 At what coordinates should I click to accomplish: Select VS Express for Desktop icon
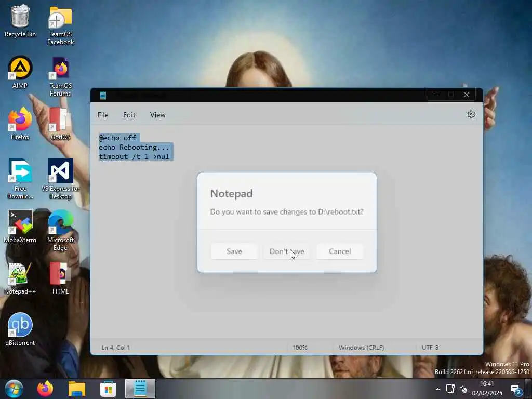pos(60,179)
